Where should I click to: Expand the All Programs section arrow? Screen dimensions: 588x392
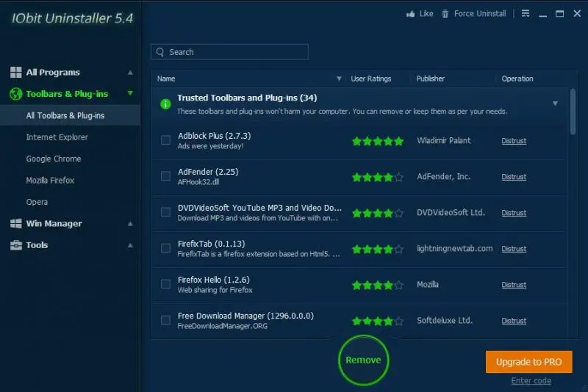coord(130,73)
